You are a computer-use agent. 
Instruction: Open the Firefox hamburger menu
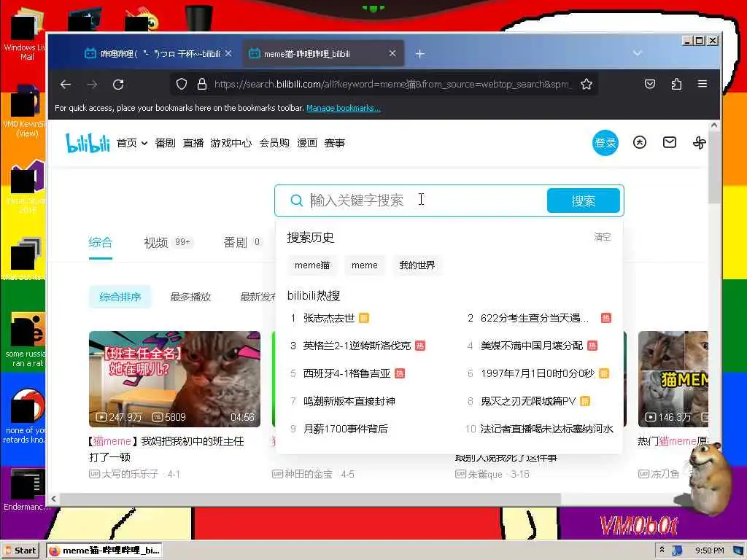(x=703, y=84)
